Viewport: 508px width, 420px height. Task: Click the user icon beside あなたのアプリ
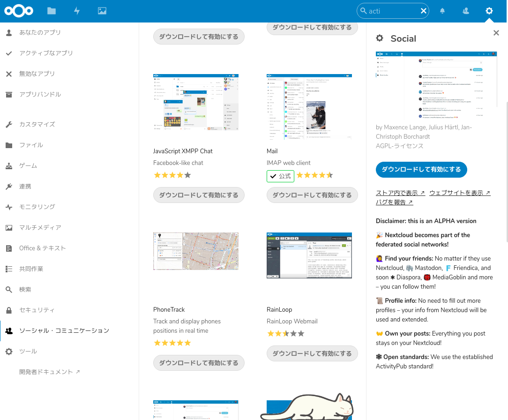[9, 32]
